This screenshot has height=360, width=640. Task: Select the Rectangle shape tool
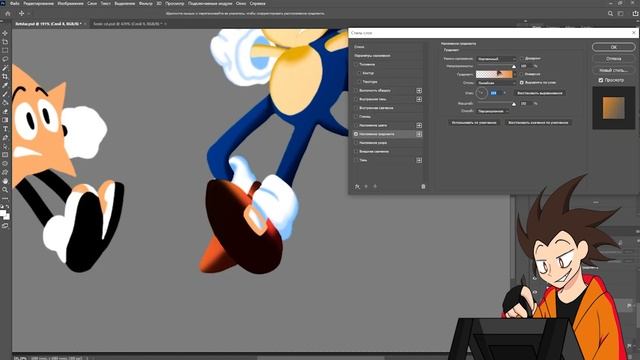point(5,155)
